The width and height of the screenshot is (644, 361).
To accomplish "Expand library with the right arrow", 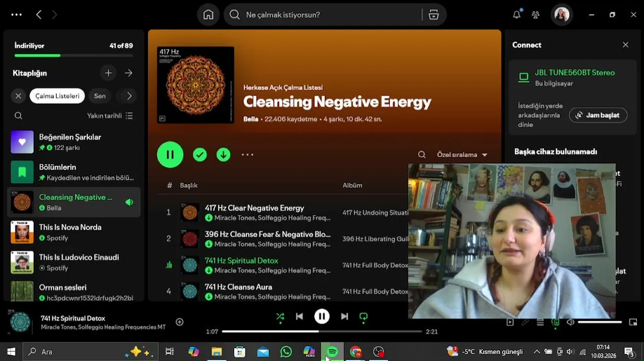I will pos(129,73).
